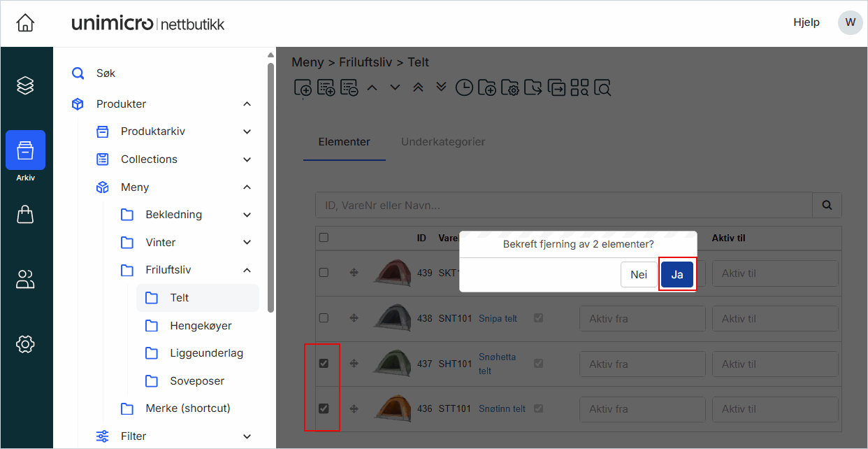Tick the checkbox for Snipa telt row

[x=324, y=318]
